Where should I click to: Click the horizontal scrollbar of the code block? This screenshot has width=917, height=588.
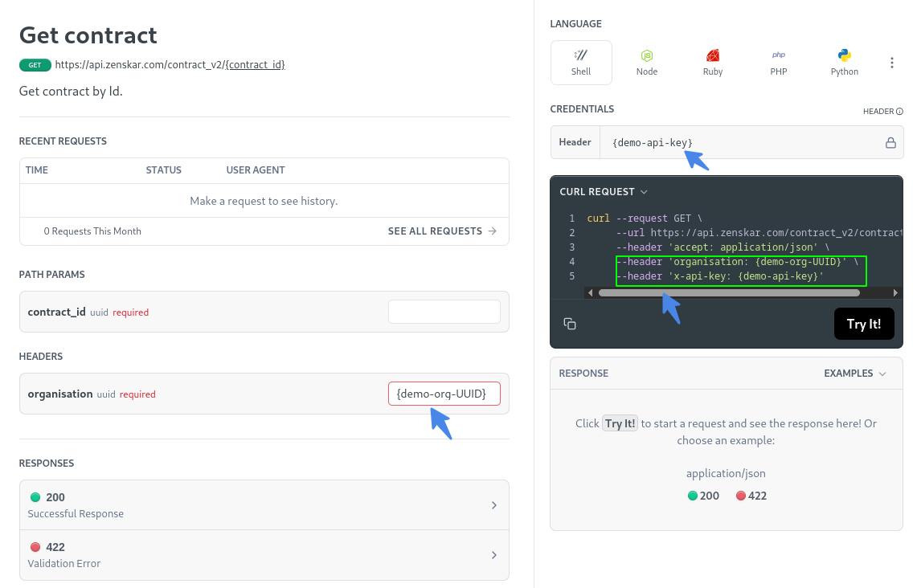(x=729, y=293)
